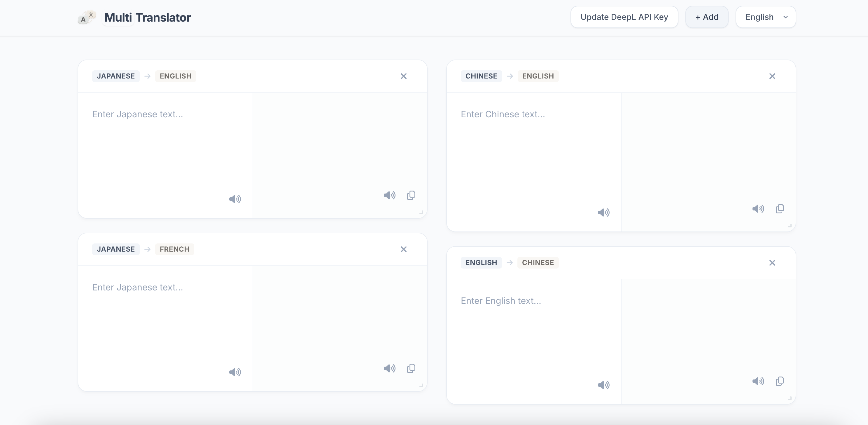Image resolution: width=868 pixels, height=425 pixels.
Task: Play audio of English output in Japanese→English card
Action: coord(390,195)
